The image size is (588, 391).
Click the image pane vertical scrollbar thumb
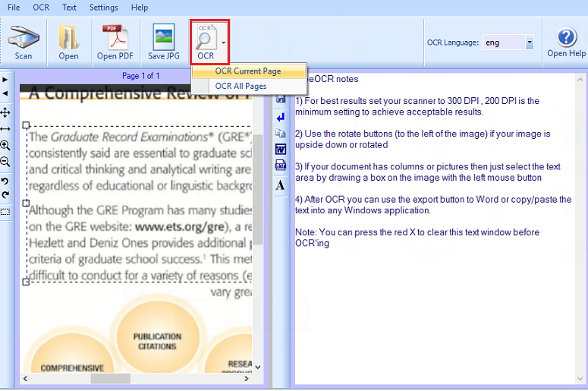pos(258,190)
